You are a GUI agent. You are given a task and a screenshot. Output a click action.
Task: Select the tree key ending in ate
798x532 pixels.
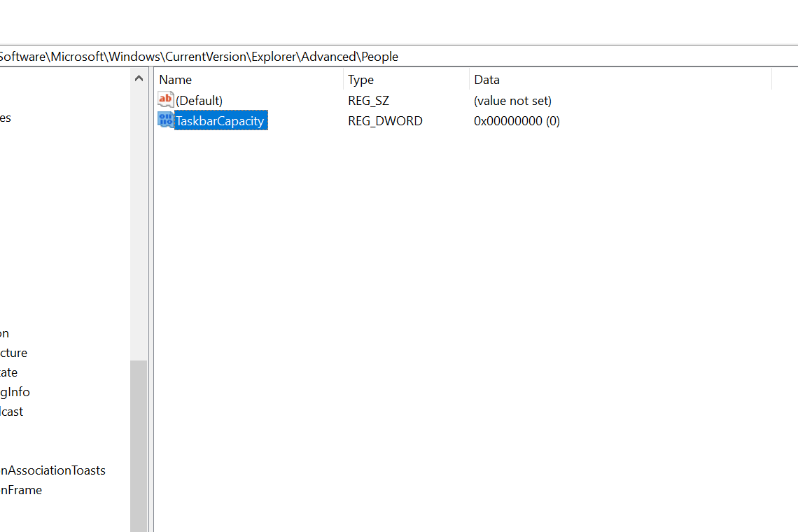(8, 372)
